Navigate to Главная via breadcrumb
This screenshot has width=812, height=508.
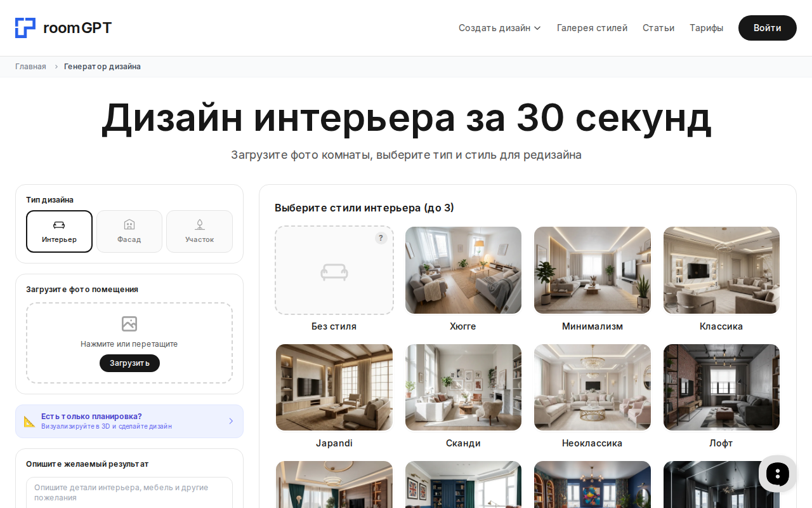[30, 66]
